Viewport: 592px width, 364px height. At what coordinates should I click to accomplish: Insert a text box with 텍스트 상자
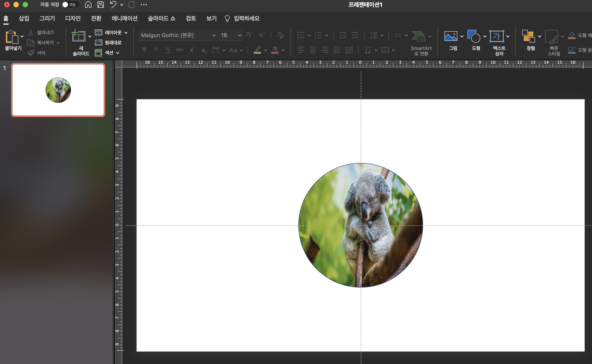click(497, 36)
